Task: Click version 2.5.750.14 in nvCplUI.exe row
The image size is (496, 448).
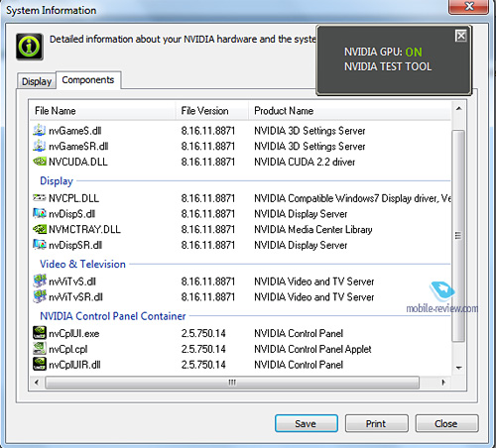Action: point(203,333)
